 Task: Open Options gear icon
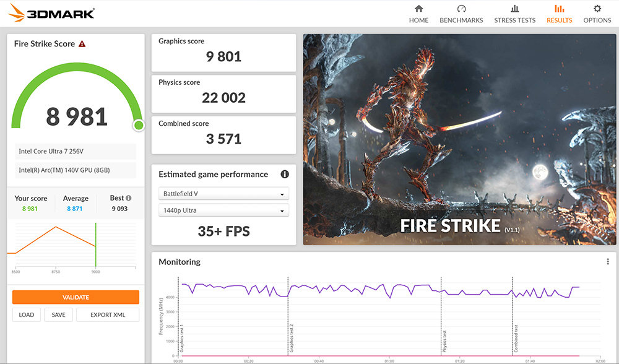click(x=597, y=9)
